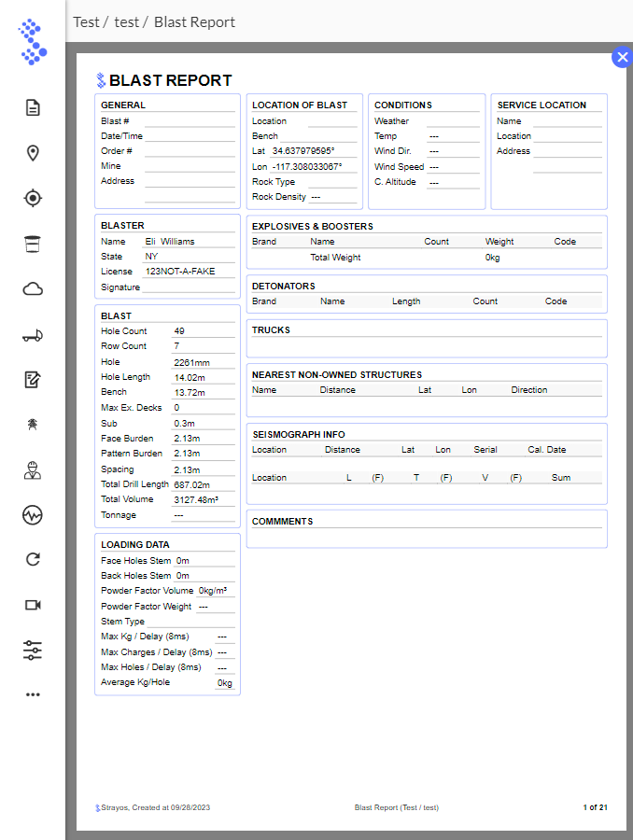Expand the three-dot more options menu
Screen dimensions: 633x840
(x=33, y=694)
